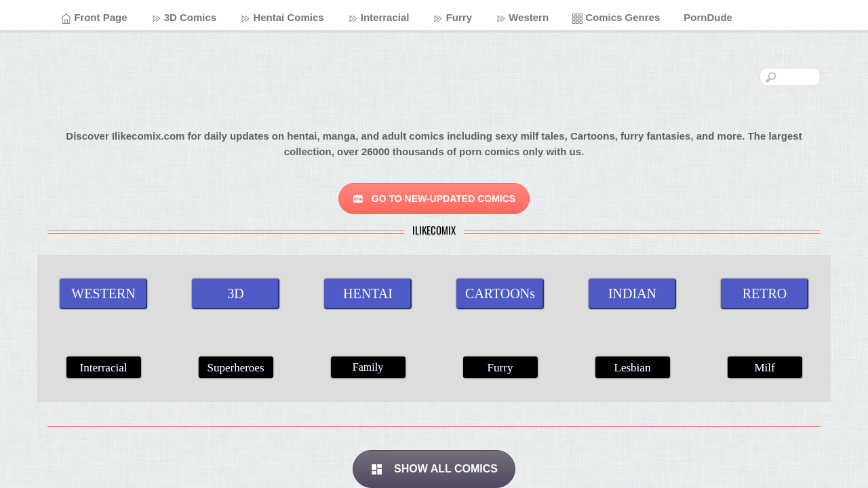Open the 3D Comics menu item
The width and height of the screenshot is (868, 488).
(x=184, y=18)
